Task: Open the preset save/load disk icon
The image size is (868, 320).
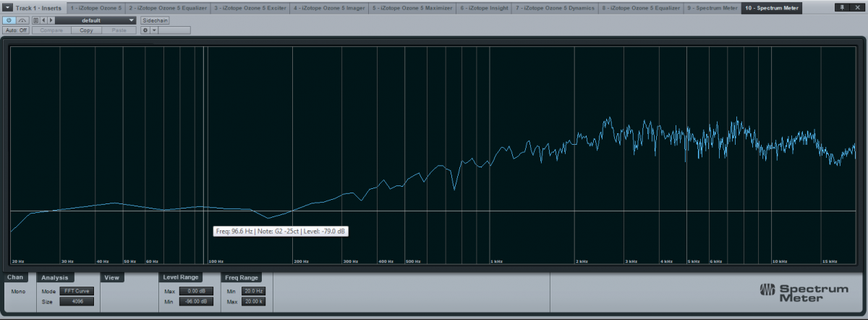Action: point(36,20)
